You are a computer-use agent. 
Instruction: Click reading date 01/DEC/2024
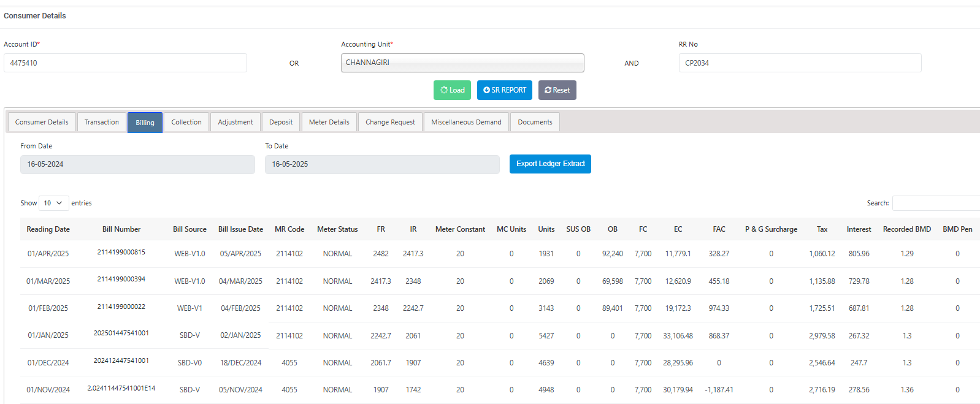point(48,363)
